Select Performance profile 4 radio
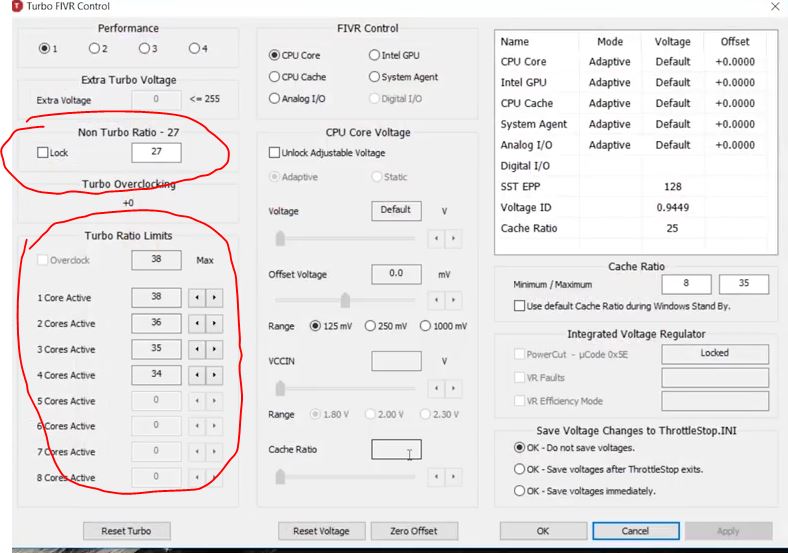 click(194, 48)
